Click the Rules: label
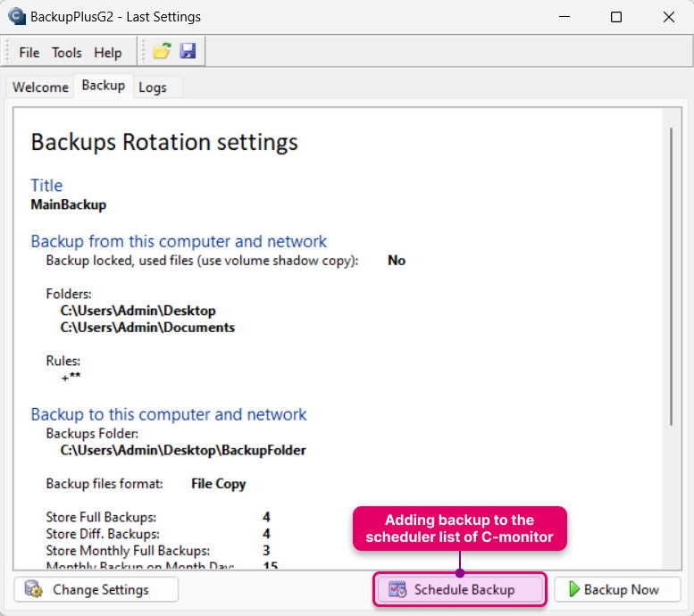The image size is (694, 616). 63,361
